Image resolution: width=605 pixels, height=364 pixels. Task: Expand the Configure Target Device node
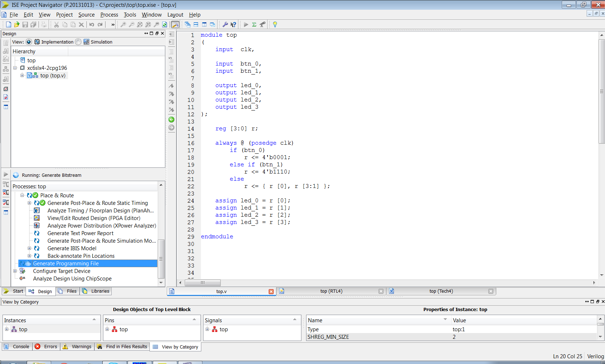click(x=15, y=271)
